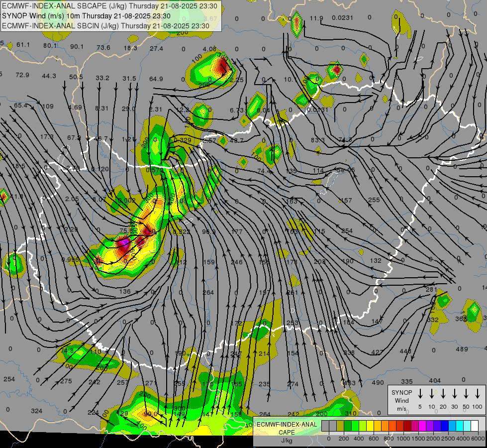
Task: Click the map value 177
Action: pyautogui.click(x=237, y=231)
